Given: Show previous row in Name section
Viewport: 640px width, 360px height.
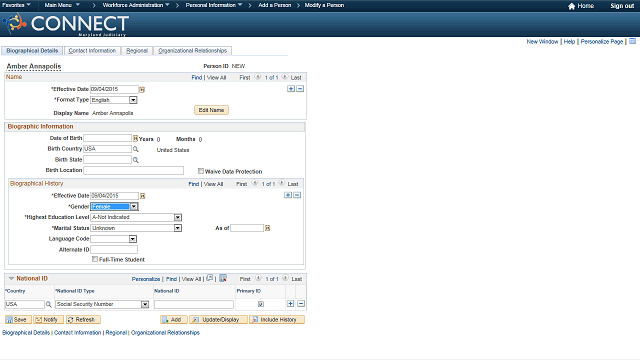Looking at the screenshot, I should (x=258, y=77).
